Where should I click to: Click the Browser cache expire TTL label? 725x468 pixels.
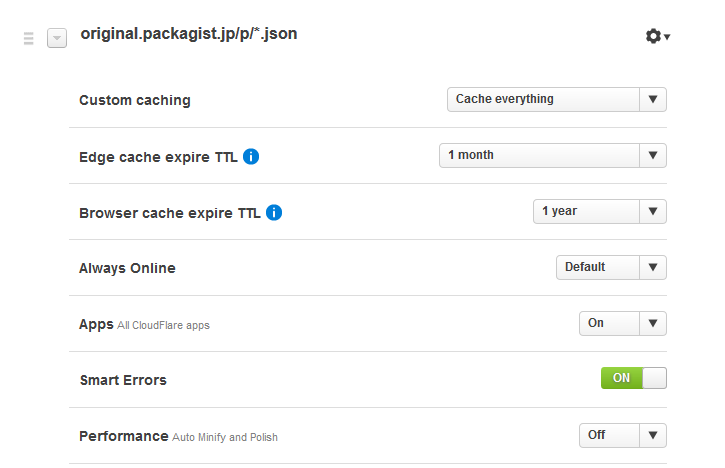tap(169, 212)
